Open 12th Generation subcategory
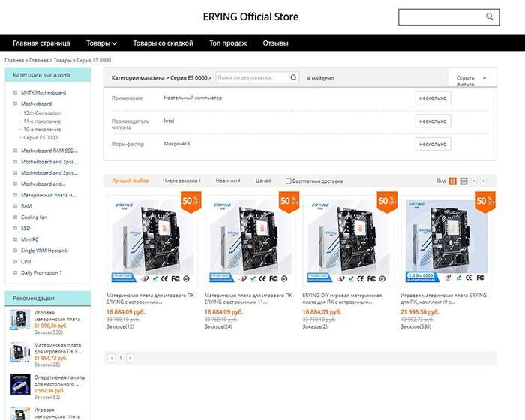 point(42,112)
